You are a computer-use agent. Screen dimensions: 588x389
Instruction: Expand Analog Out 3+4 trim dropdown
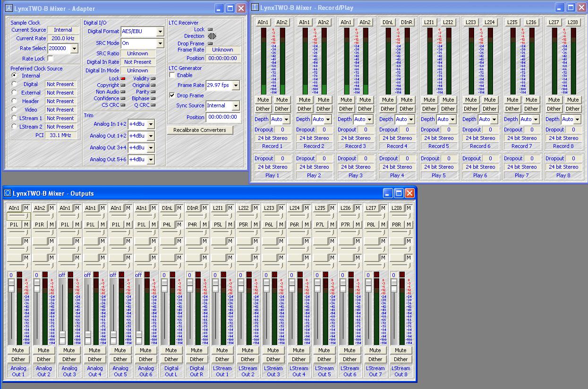(151, 148)
